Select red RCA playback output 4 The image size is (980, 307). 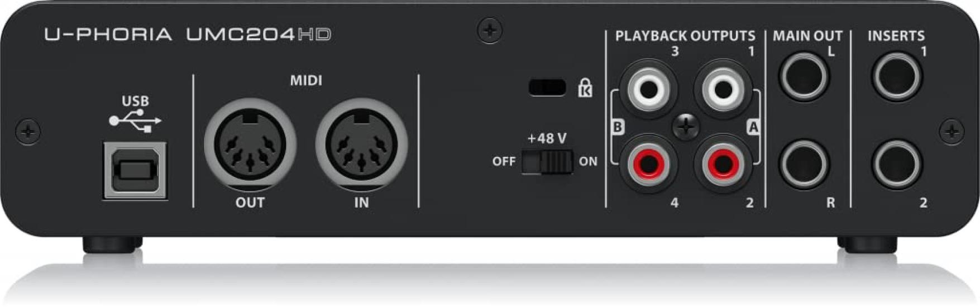648,164
